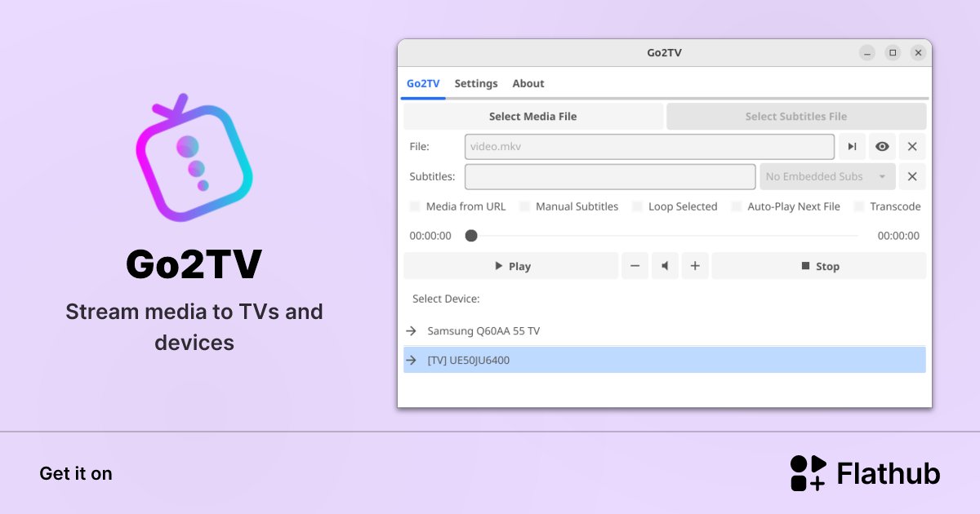Viewport: 980px width, 514px height.
Task: Click the Flathub logo icon
Action: 807,472
